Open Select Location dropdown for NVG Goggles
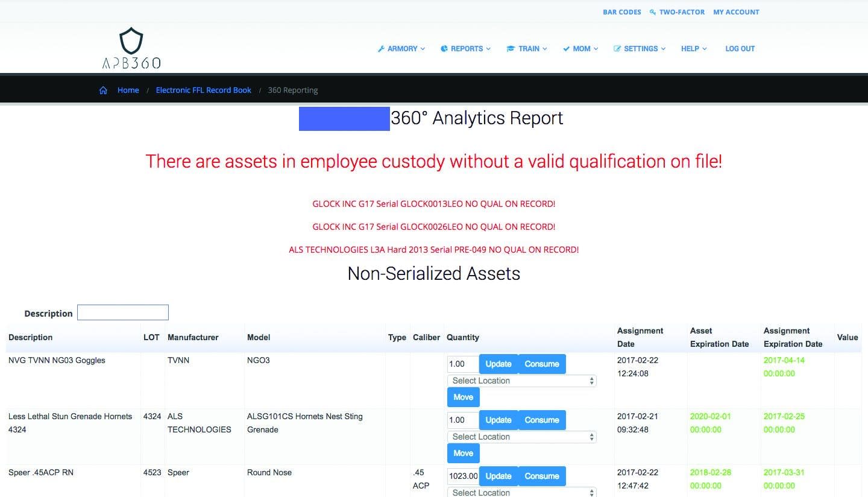The width and height of the screenshot is (868, 497). pyautogui.click(x=521, y=381)
